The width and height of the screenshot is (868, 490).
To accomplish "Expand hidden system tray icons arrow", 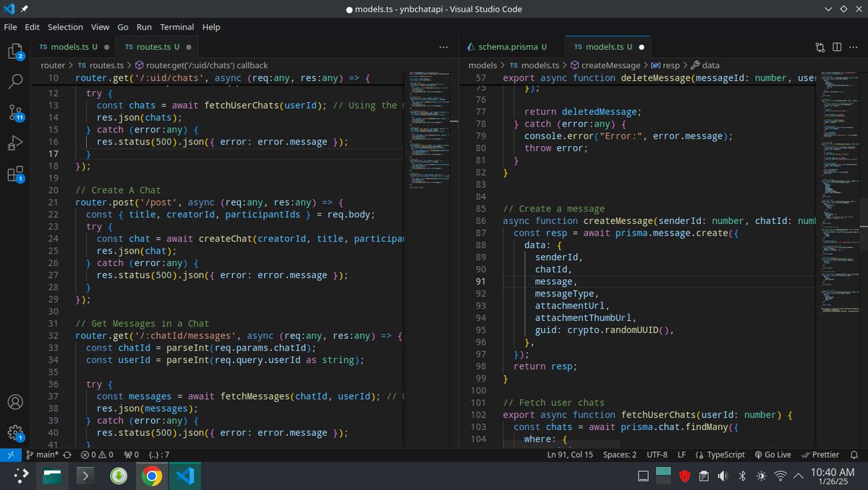I will (798, 476).
